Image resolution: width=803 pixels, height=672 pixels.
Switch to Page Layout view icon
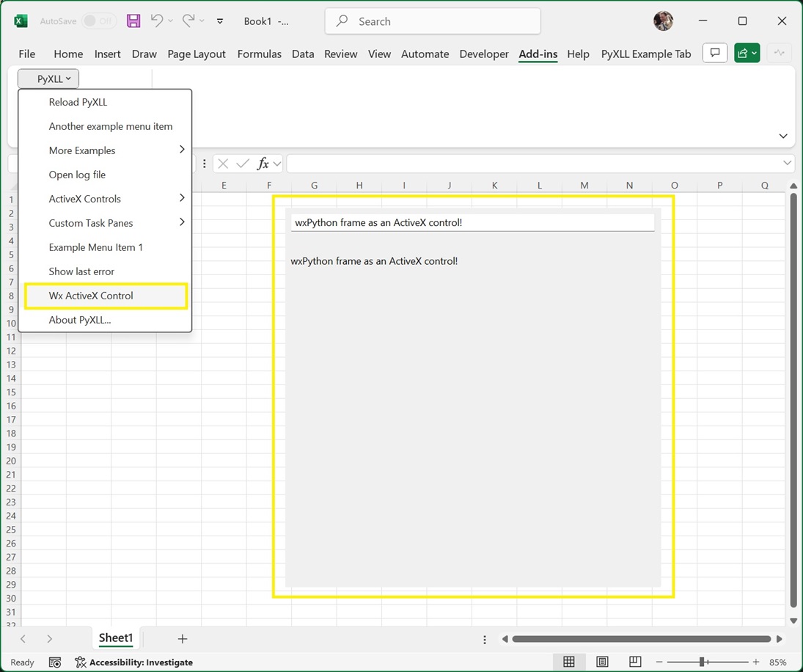click(x=602, y=662)
